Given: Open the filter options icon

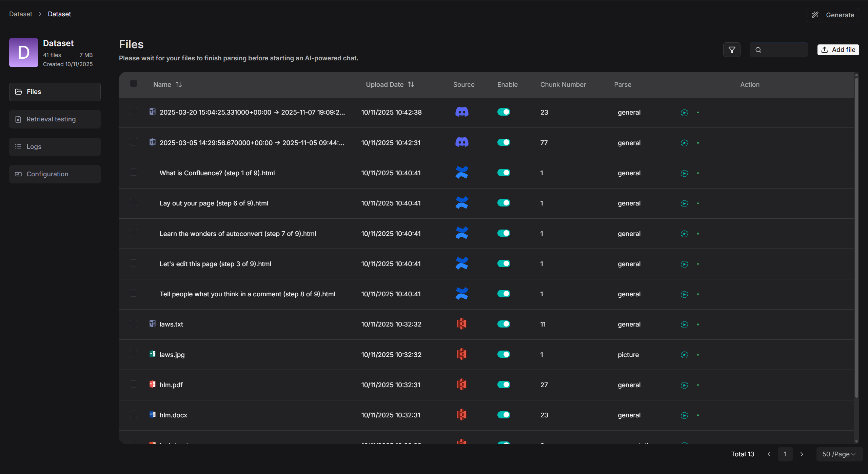Looking at the screenshot, I should pyautogui.click(x=731, y=50).
